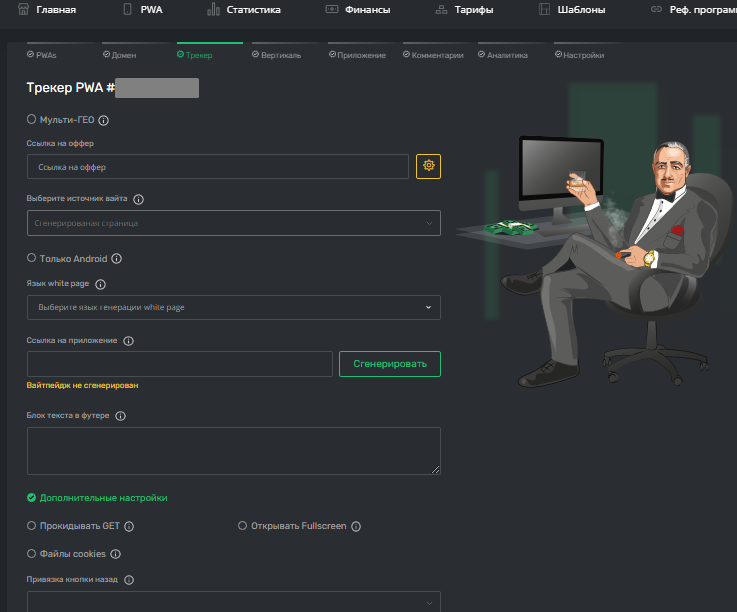737x612 pixels.
Task: Toggle Файлы cookies option
Action: pos(31,553)
